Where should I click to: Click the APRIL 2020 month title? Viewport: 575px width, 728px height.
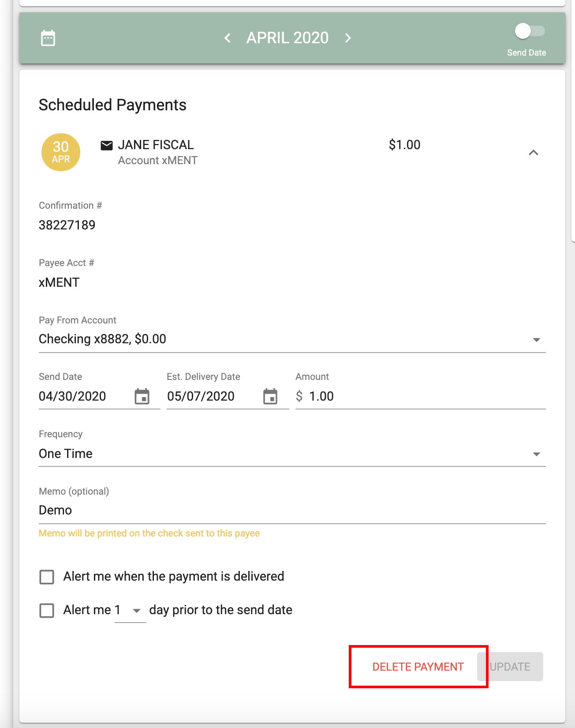pyautogui.click(x=287, y=38)
